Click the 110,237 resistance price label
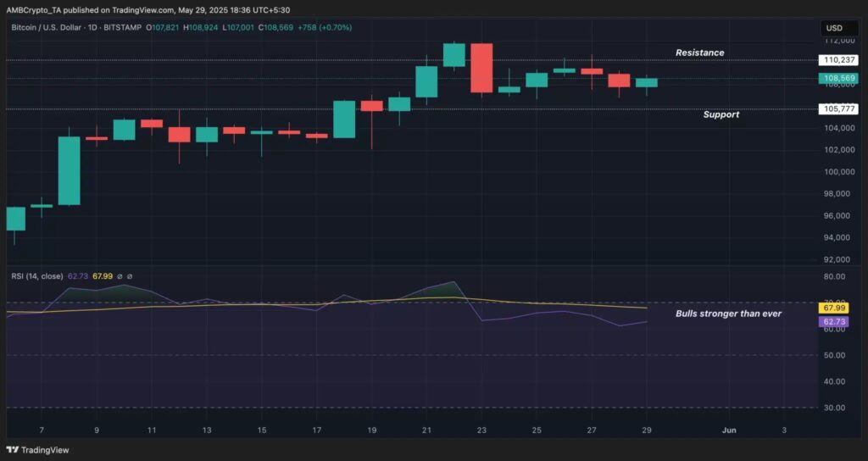Viewport: 868px width, 461px height. click(837, 60)
